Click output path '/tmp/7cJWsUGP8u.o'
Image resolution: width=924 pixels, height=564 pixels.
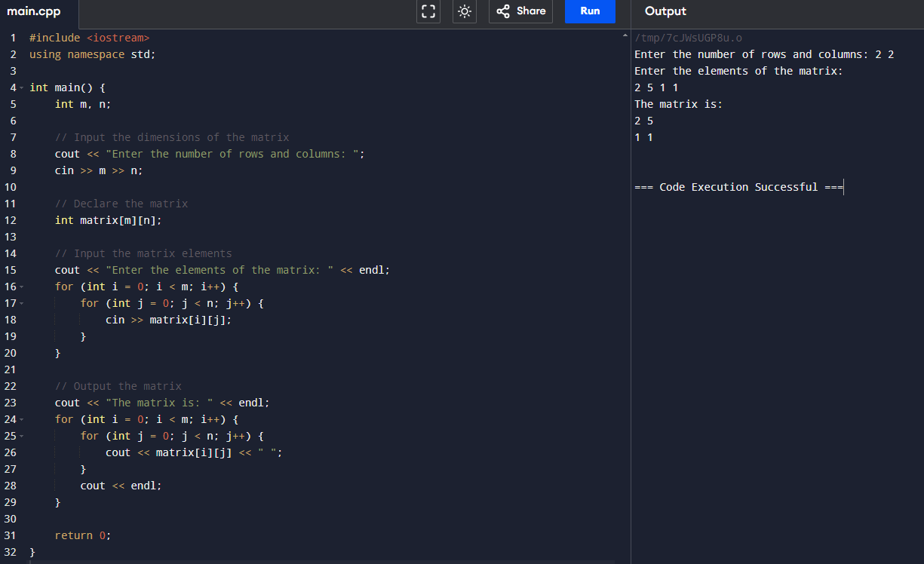(x=689, y=38)
